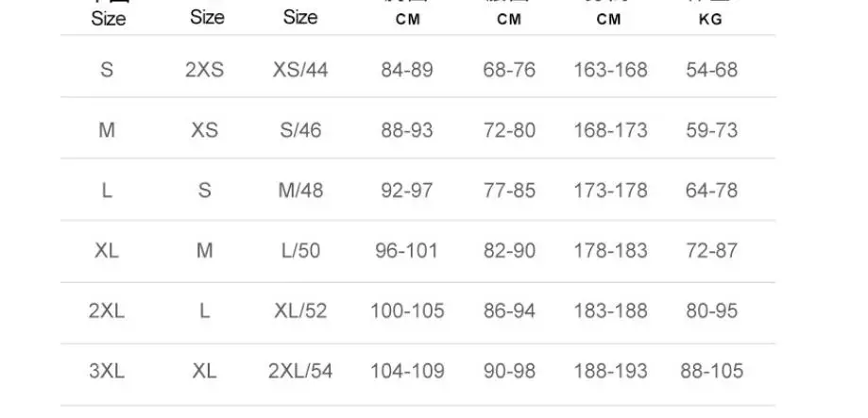Click the XS/44 size cell

(300, 70)
